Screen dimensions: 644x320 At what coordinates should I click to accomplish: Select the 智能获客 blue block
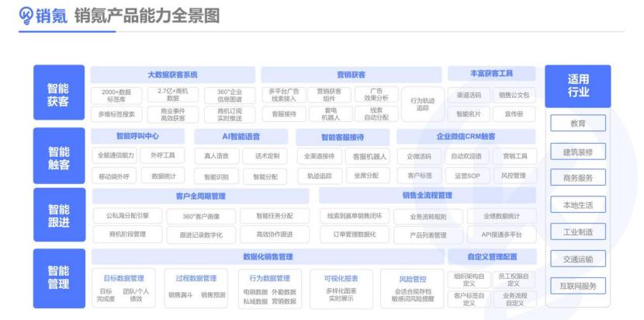point(59,92)
